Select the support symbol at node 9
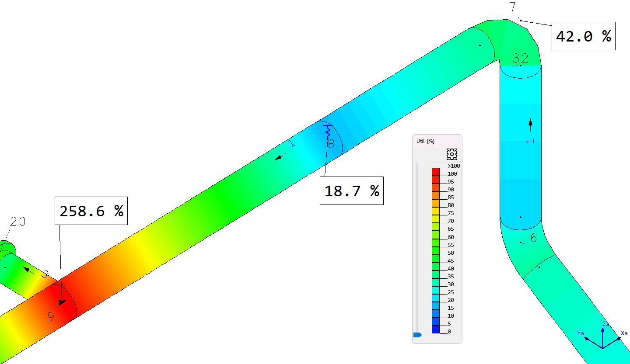Image resolution: width=630 pixels, height=364 pixels. point(61,301)
